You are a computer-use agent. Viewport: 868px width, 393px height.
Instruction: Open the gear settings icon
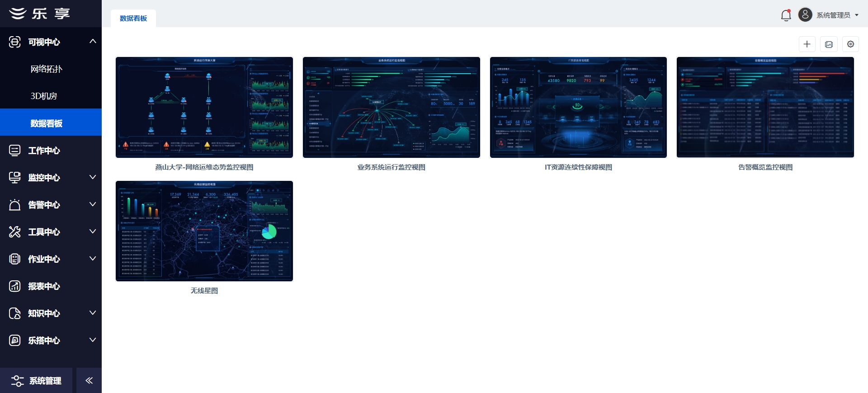[850, 44]
